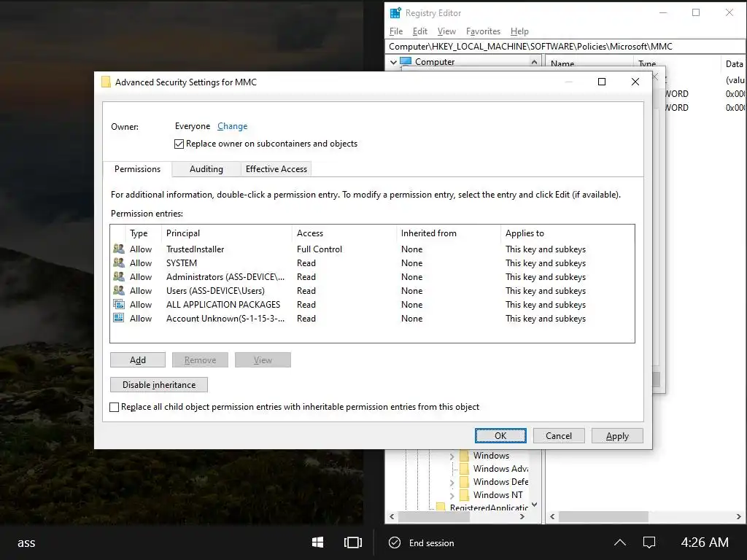This screenshot has height=560, width=747.
Task: Select the Users (ASS-DEVICE\Users) entry
Action: click(372, 290)
